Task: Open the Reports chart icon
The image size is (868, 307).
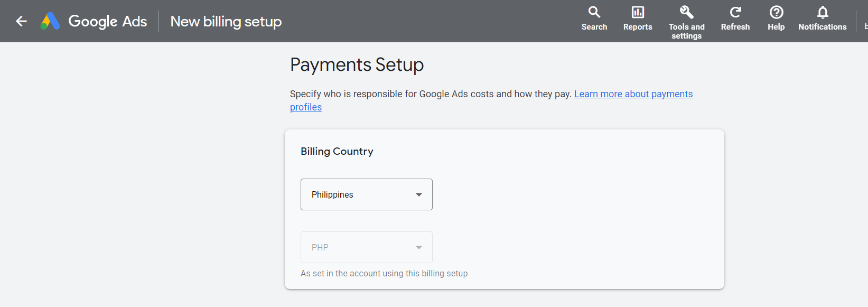Action: [x=638, y=12]
